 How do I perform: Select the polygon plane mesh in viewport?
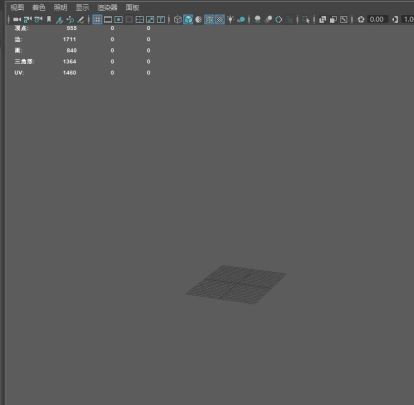236,284
